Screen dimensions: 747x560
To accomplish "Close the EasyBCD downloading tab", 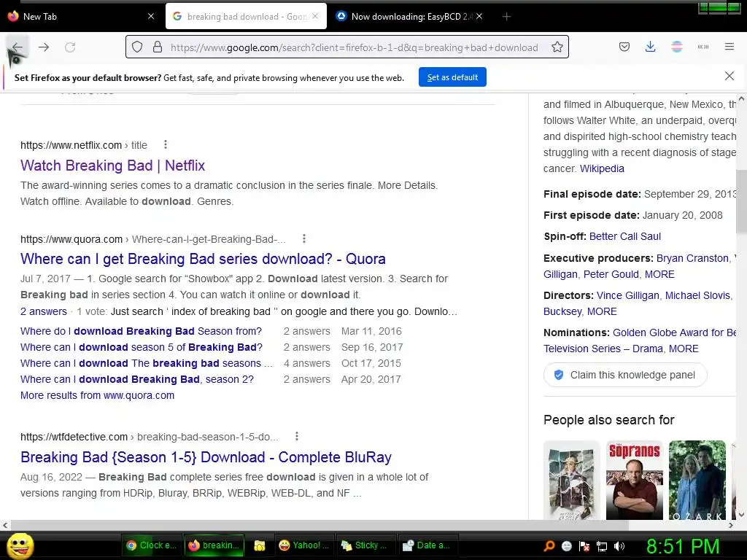I will (x=479, y=16).
